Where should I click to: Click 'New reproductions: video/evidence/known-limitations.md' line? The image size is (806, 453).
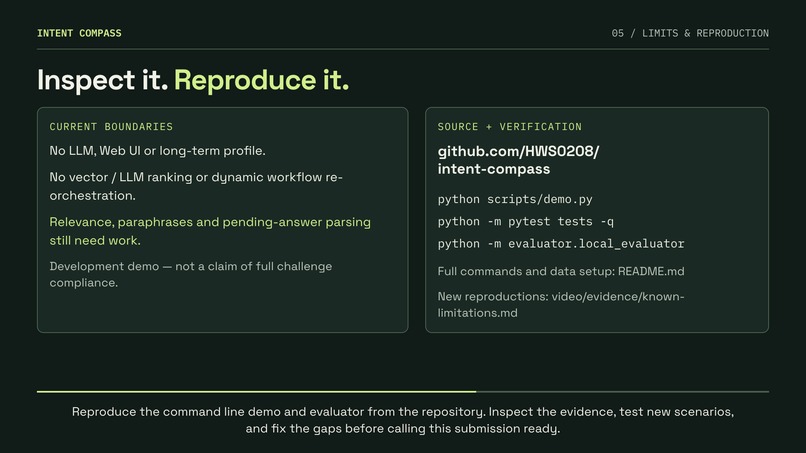coord(561,304)
